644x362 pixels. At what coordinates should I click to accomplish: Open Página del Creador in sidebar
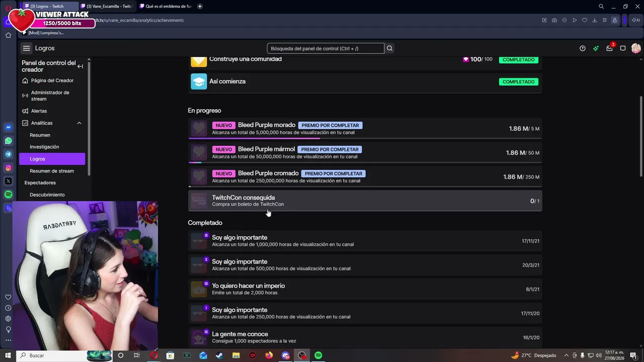[52, 80]
